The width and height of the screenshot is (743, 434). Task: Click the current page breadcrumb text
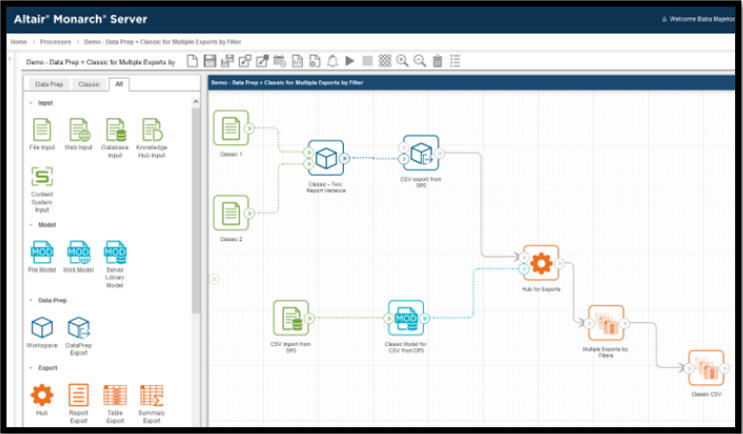click(163, 42)
